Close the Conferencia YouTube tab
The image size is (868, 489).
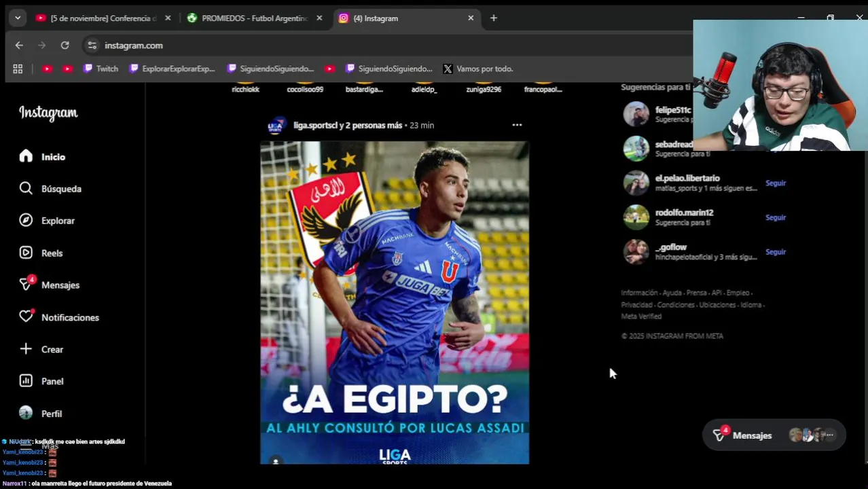[168, 18]
